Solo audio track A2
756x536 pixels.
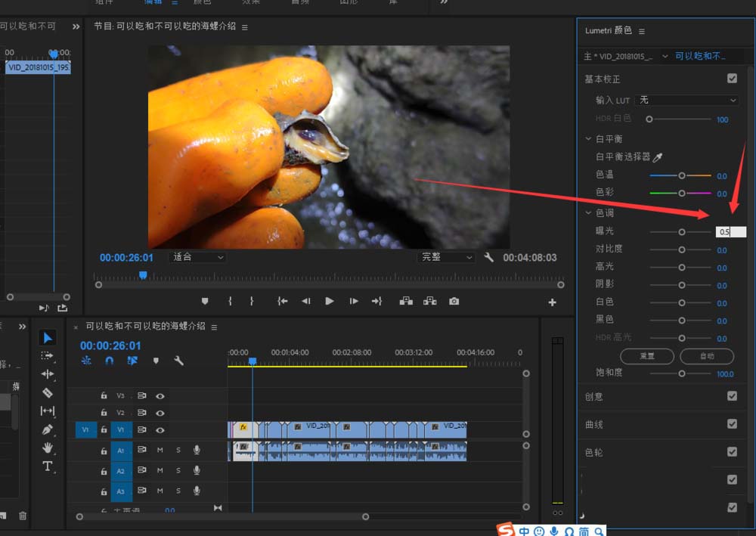tap(178, 470)
